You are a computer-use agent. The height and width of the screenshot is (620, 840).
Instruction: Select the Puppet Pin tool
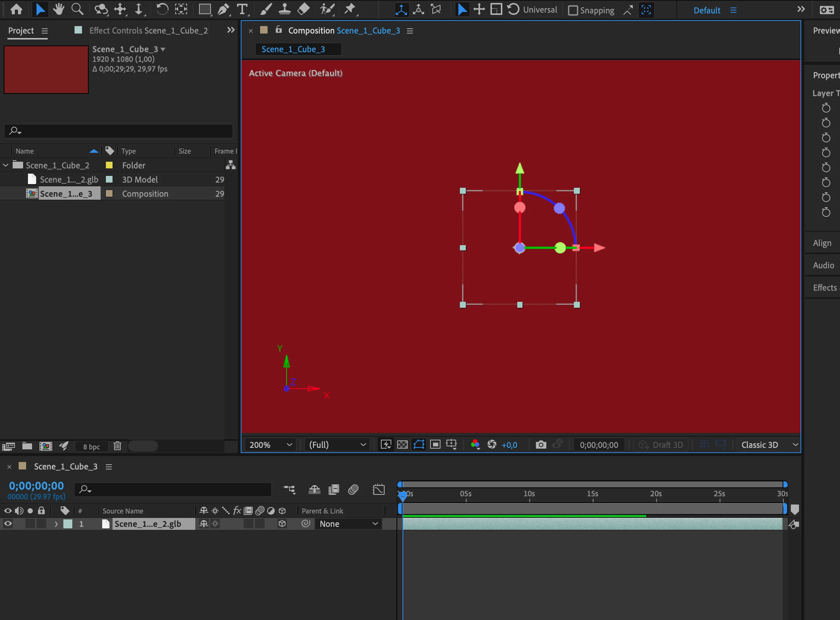tap(350, 9)
